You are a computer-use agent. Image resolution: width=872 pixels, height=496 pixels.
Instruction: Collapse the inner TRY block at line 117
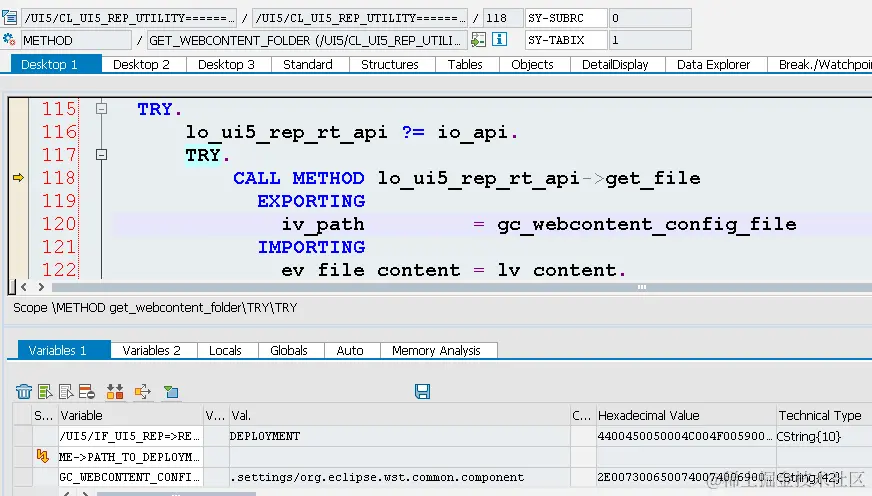coord(101,155)
